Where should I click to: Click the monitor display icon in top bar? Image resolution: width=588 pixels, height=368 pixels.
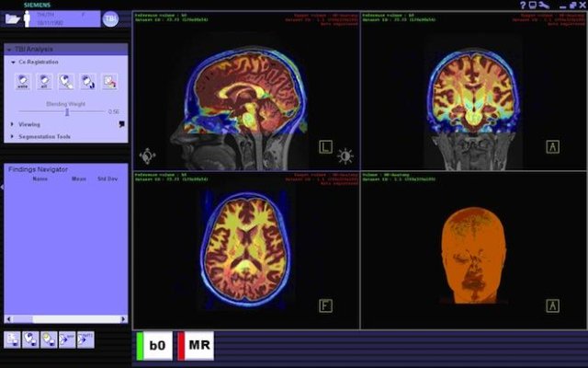533,6
